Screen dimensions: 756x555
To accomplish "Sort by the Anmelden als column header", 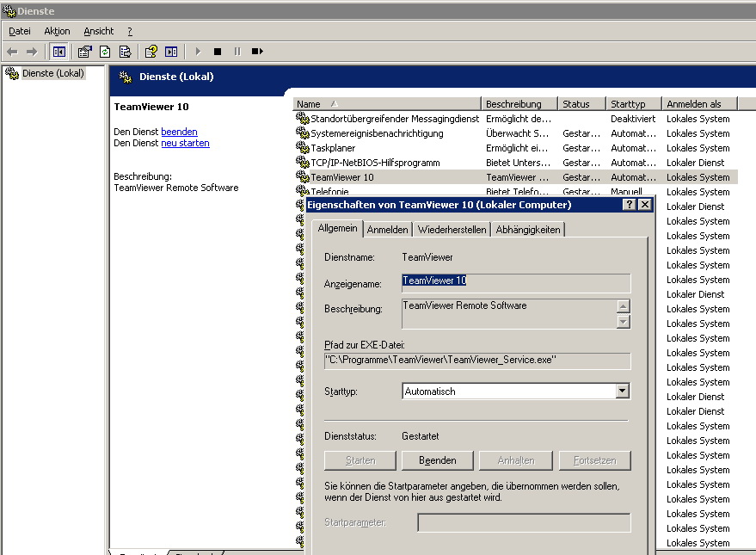I will 699,103.
